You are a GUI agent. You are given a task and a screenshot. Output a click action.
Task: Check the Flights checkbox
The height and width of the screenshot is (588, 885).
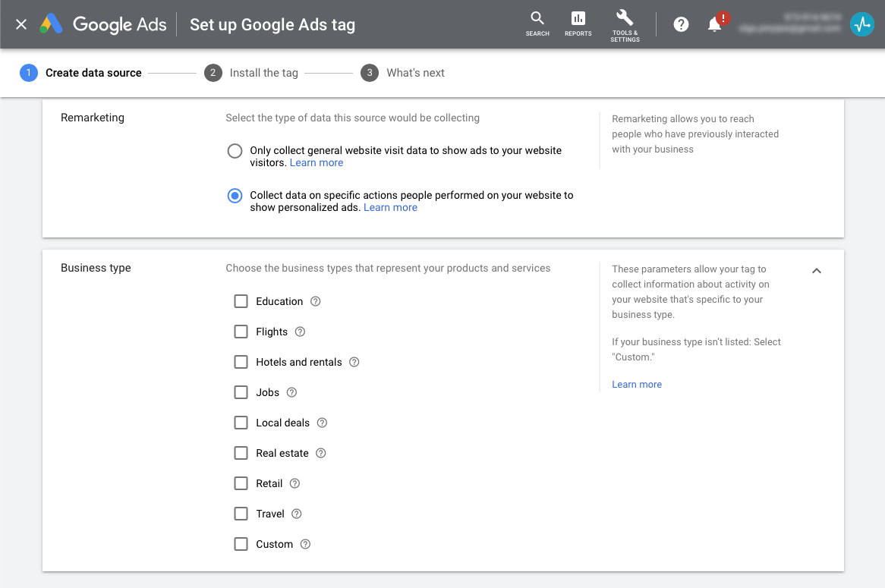(241, 332)
